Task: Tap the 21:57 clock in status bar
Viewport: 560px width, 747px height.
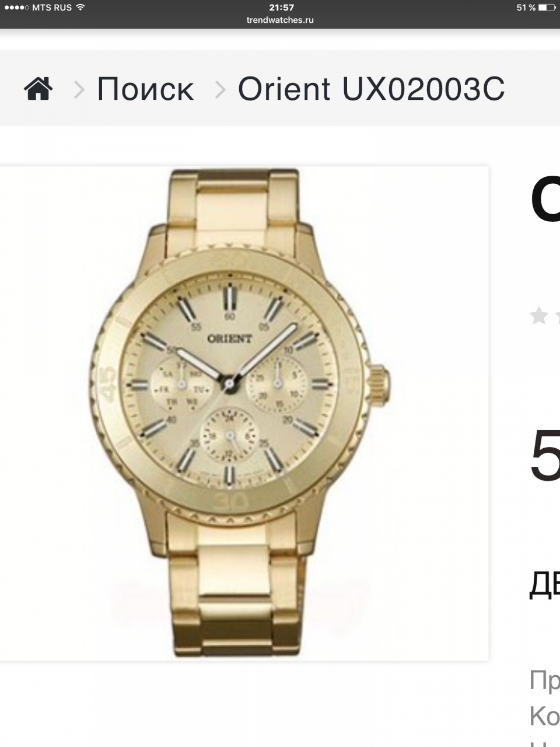Action: (281, 8)
